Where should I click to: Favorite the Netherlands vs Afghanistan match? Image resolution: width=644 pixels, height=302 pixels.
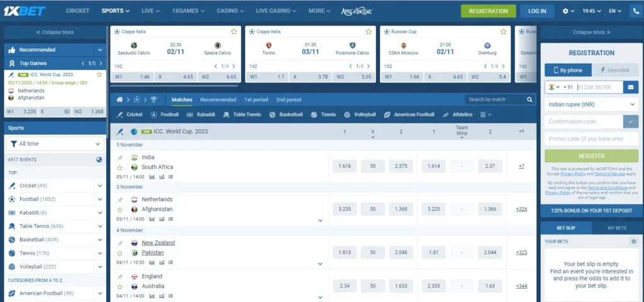(119, 210)
